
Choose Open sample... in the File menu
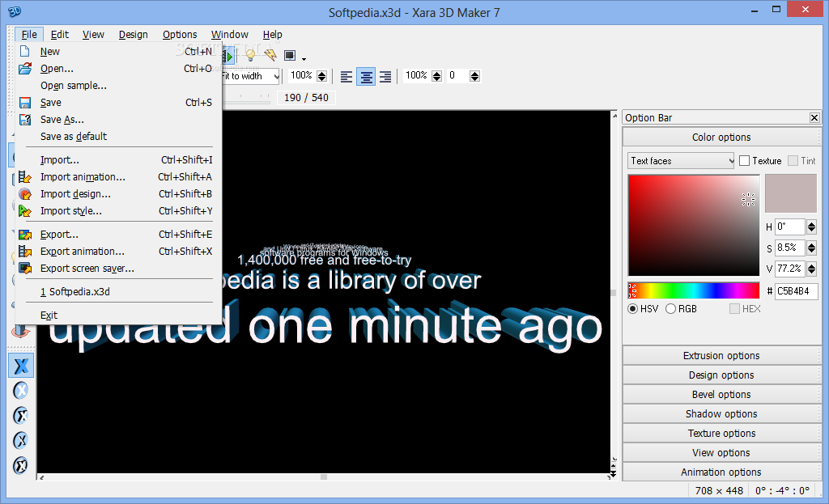click(115, 86)
